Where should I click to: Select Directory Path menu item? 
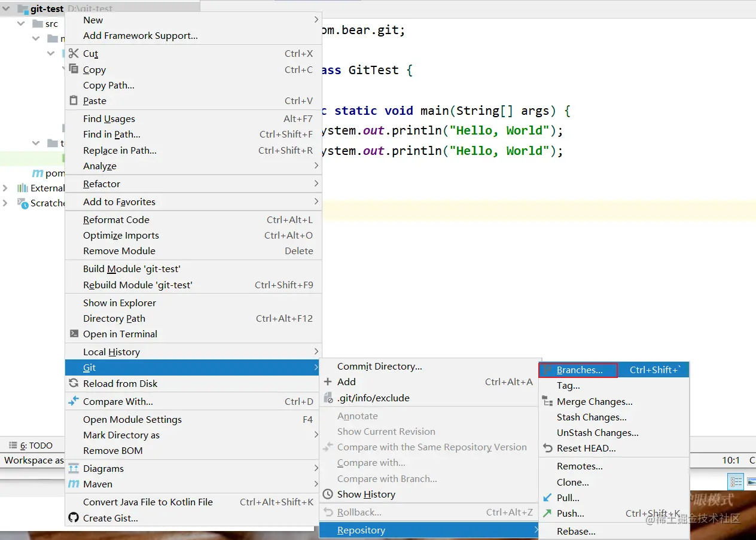[x=193, y=318]
